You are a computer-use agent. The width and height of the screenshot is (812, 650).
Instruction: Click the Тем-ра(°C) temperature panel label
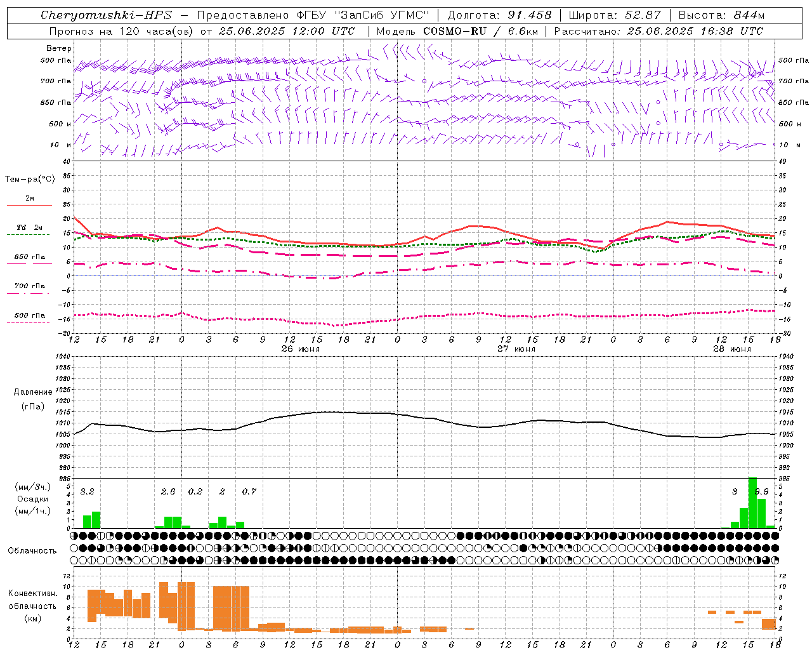pos(30,180)
